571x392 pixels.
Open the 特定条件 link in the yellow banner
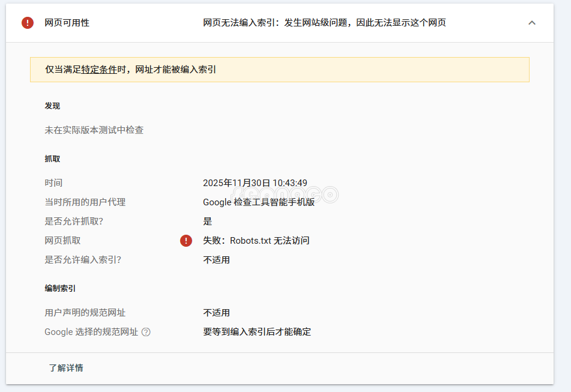click(99, 70)
